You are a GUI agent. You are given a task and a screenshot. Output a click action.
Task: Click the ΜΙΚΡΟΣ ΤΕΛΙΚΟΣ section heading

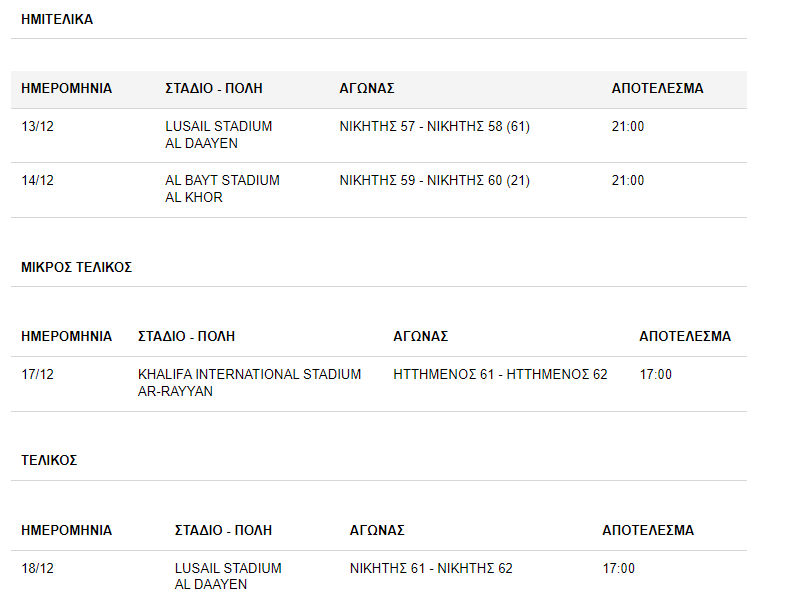point(76,267)
